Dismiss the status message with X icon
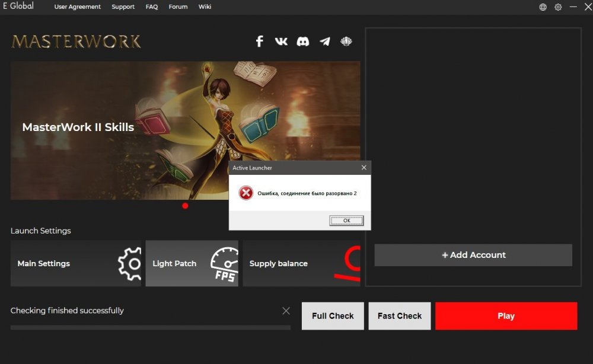This screenshot has width=593, height=364. tap(286, 311)
